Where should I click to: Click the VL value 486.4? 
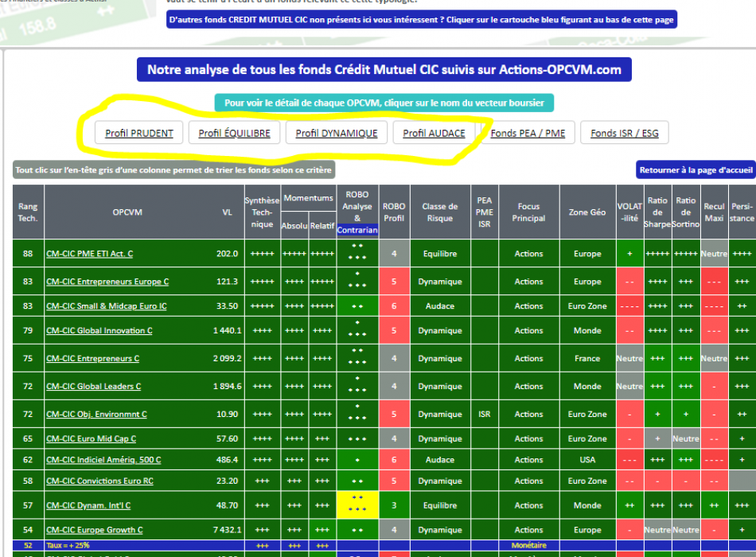pyautogui.click(x=227, y=460)
